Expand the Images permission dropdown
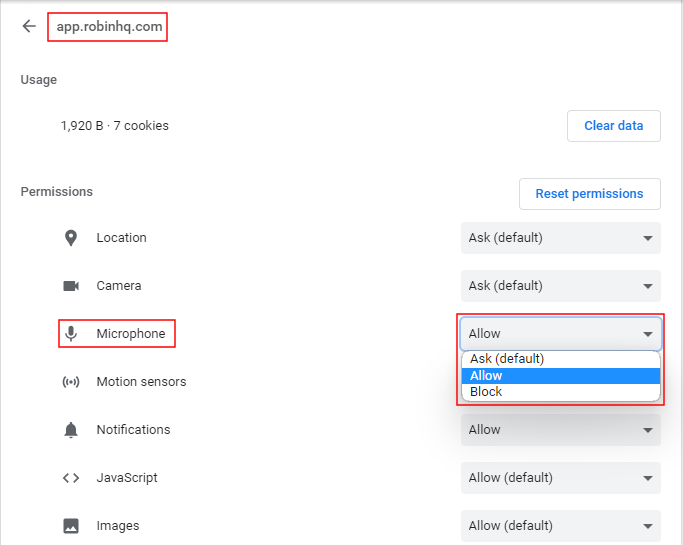Viewport: 683px width, 545px height. 560,526
